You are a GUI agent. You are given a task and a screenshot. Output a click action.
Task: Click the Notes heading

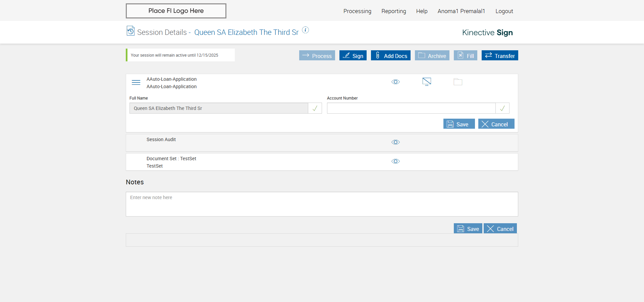pos(135,182)
